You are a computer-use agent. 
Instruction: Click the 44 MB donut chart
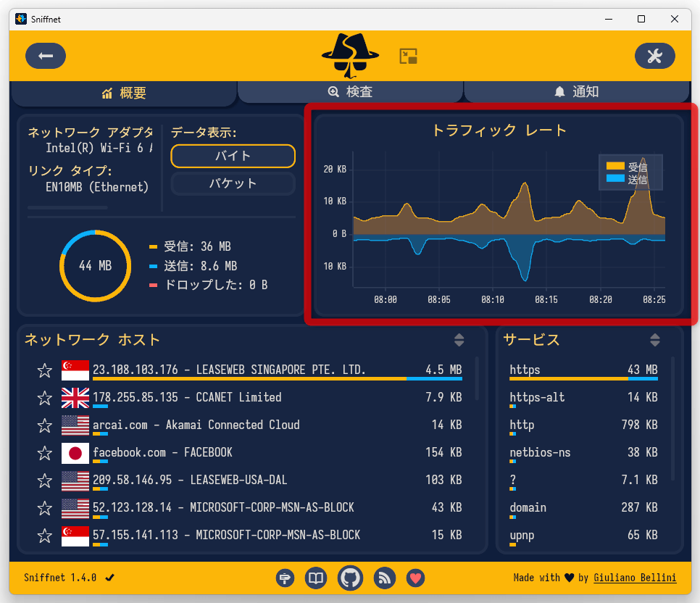(95, 266)
